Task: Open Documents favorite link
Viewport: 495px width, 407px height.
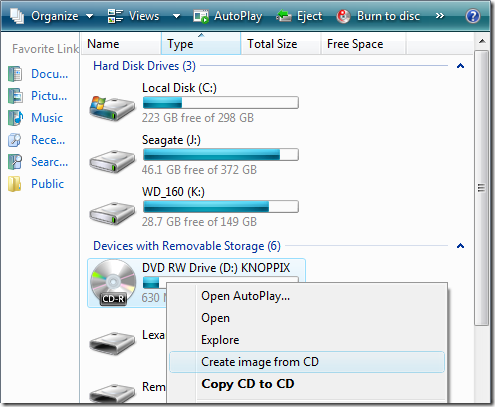Action: [x=49, y=74]
